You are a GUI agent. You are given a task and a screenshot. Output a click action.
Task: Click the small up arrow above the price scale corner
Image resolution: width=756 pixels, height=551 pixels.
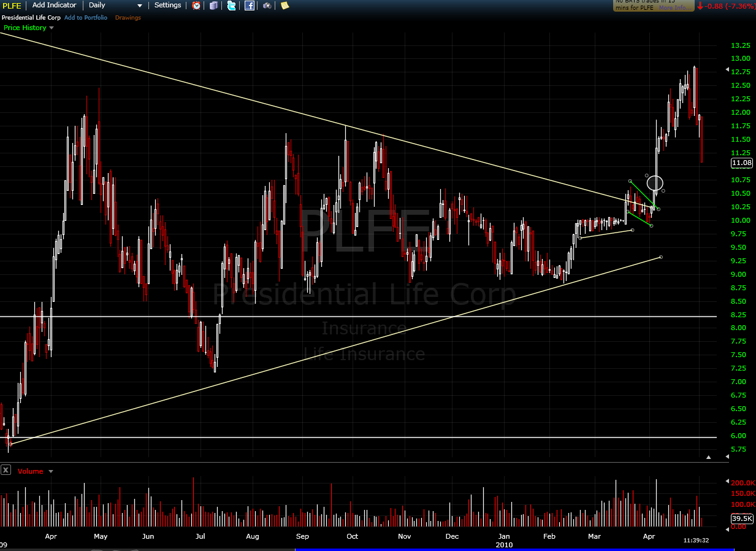tap(709, 457)
